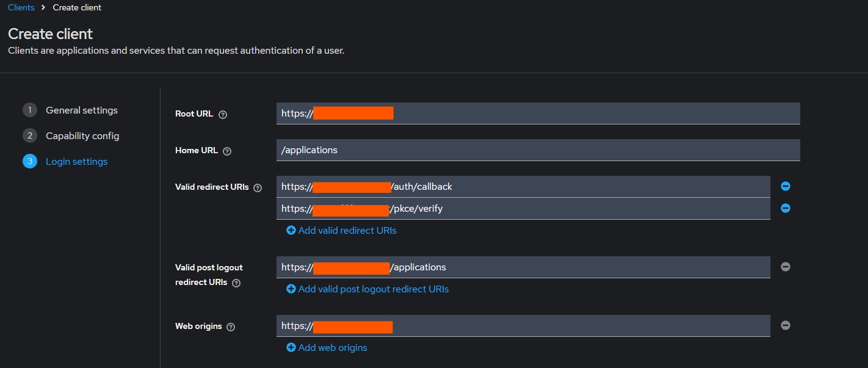Click the Home URL field containing /applications

(537, 150)
